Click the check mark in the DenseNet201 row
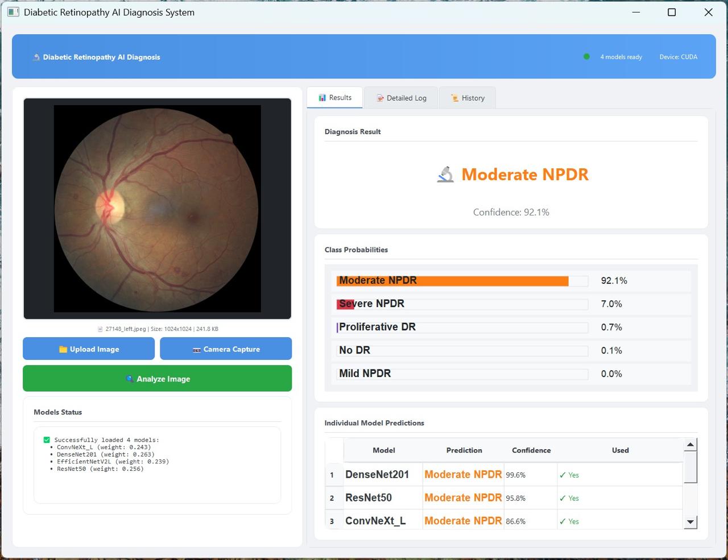The image size is (728, 560). 562,475
